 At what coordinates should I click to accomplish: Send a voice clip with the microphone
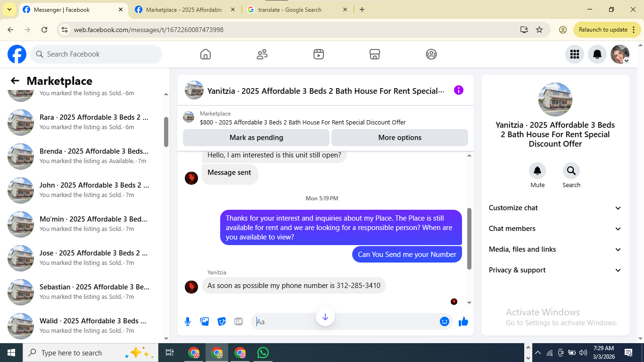[188, 321]
